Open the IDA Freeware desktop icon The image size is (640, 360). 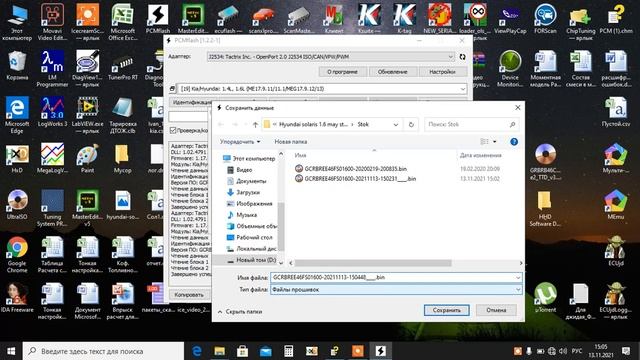pos(17,299)
